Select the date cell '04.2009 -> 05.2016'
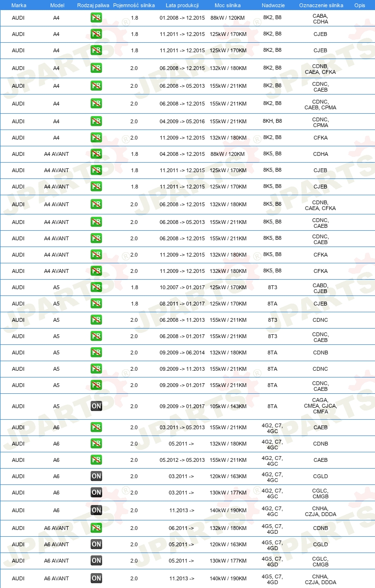 182,121
